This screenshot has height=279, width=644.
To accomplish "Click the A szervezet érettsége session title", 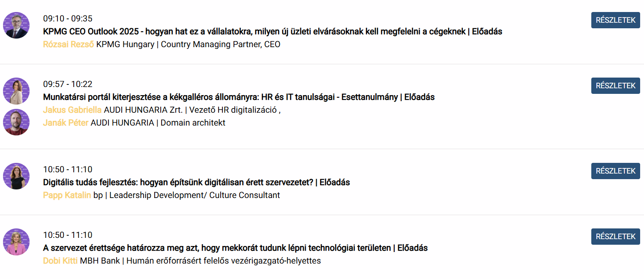I will point(235,248).
